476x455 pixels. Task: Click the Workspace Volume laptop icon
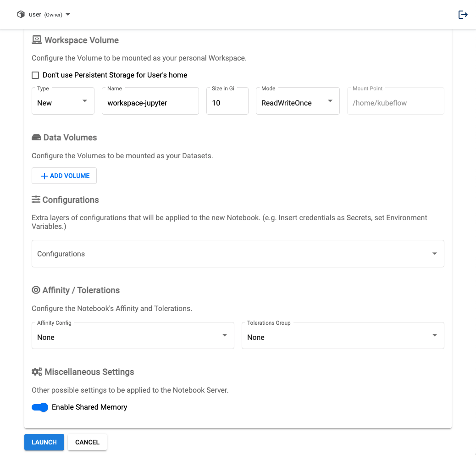tap(37, 40)
